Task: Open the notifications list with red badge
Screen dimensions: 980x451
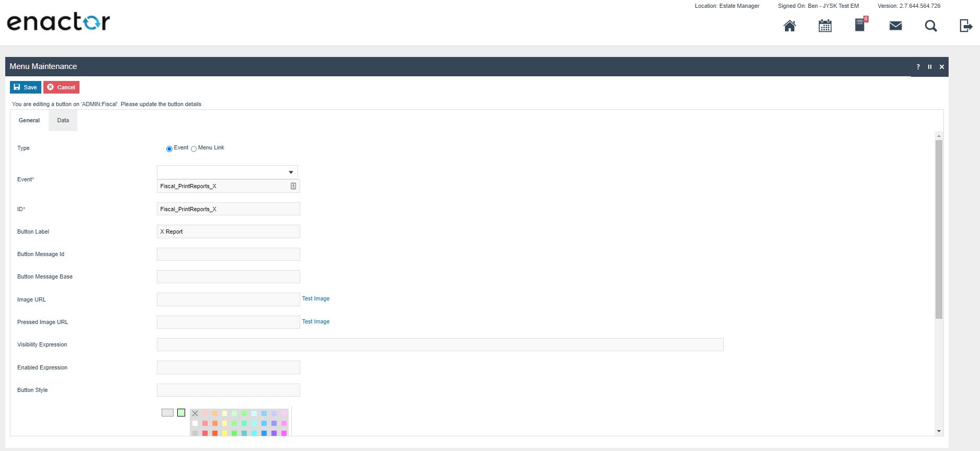Action: coord(860,25)
